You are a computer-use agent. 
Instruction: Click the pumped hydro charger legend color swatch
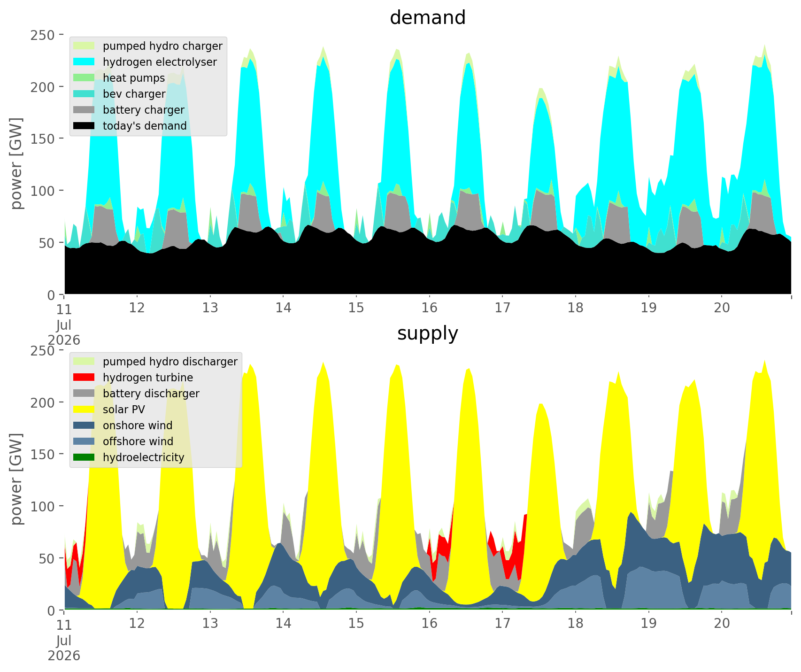(x=85, y=46)
